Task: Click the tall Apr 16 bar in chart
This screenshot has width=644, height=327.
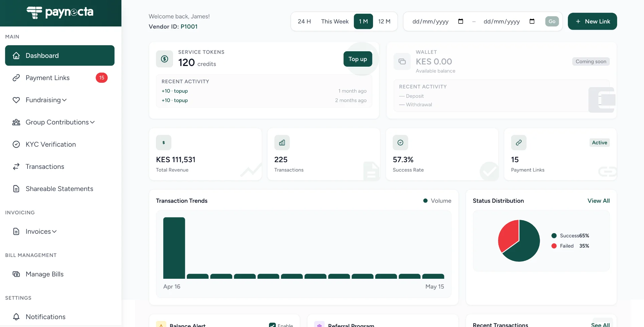Action: tap(174, 248)
